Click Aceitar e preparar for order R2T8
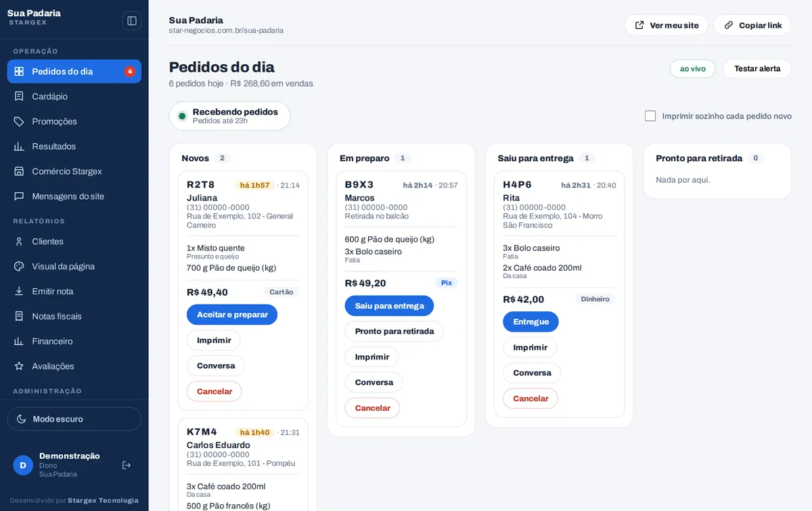 (232, 315)
